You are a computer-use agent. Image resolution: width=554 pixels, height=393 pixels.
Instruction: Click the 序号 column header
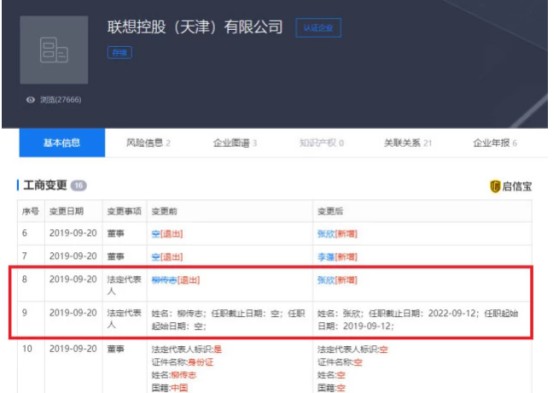[x=30, y=211]
